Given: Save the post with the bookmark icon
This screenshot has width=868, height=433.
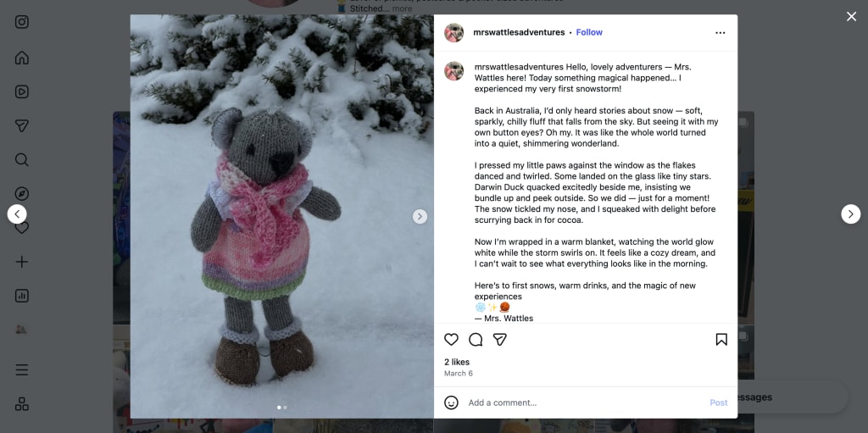Looking at the screenshot, I should [721, 340].
